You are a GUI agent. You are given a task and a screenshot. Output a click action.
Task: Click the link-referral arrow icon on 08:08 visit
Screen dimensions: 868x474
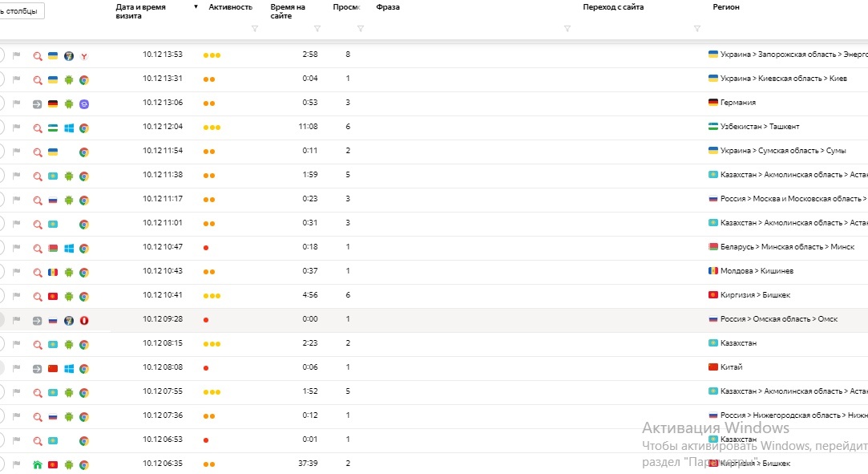37,368
